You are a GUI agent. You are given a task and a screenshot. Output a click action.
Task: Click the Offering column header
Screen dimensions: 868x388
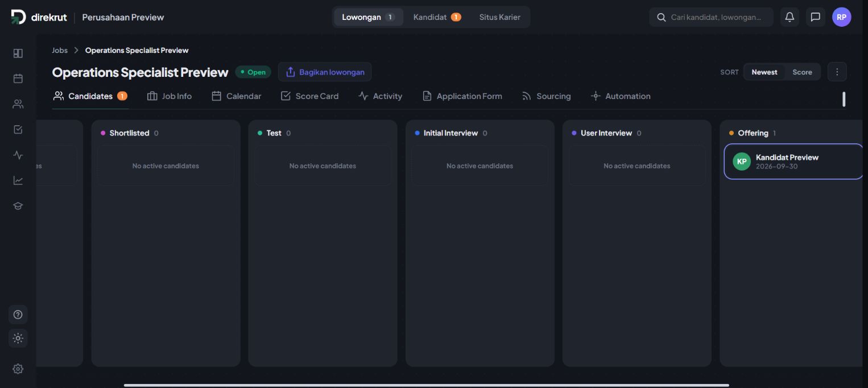tap(753, 133)
